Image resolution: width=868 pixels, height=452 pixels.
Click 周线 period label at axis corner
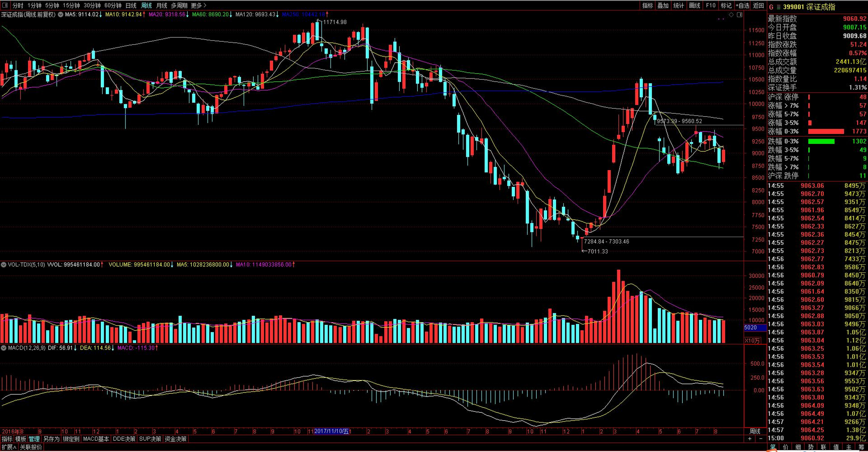tap(755, 431)
